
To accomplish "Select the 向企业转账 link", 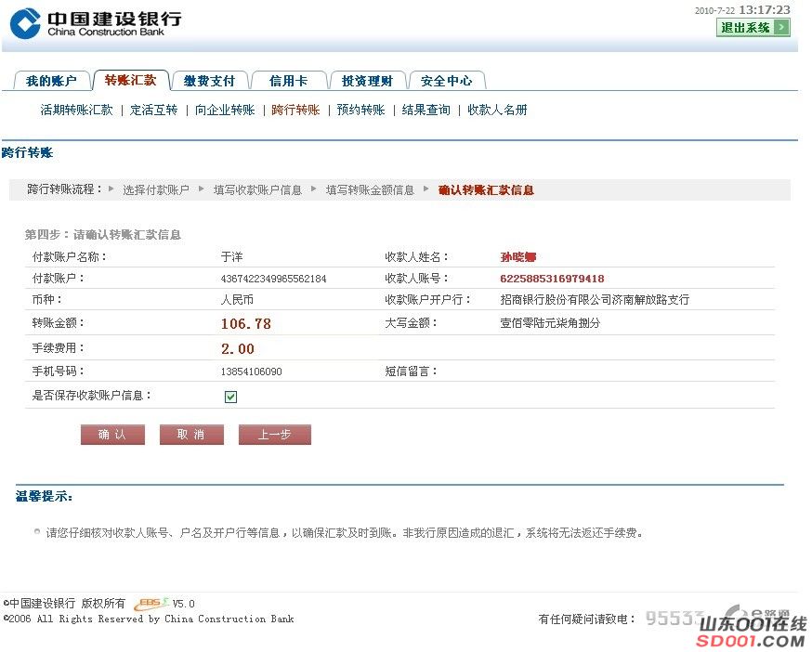I will click(225, 110).
